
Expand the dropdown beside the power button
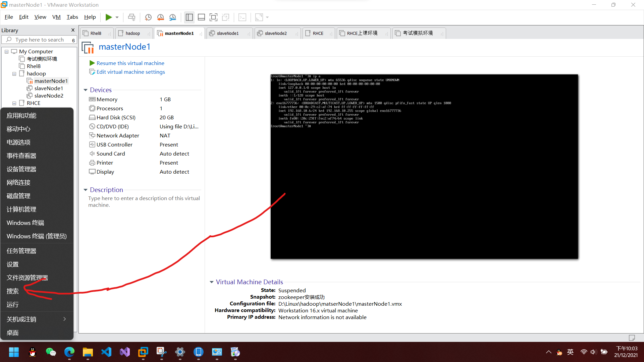coord(117,17)
